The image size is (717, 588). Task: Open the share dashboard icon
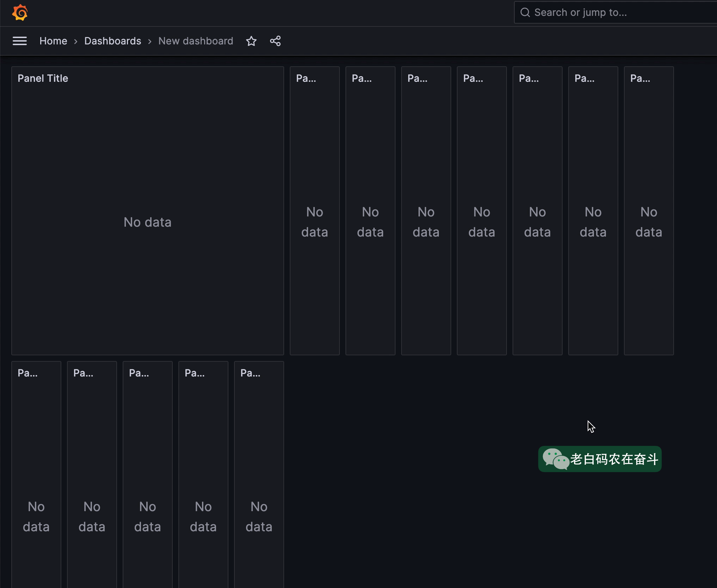pyautogui.click(x=275, y=41)
